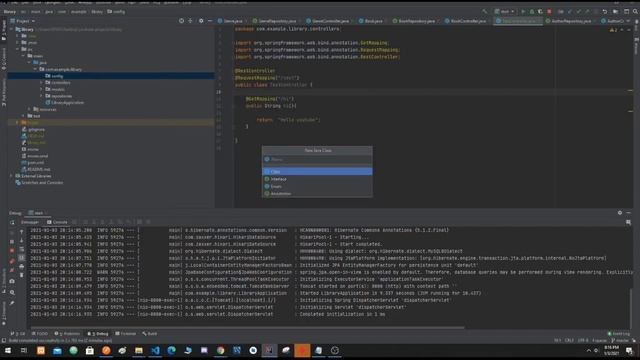Click the Undo/rollback arrow icon in toolbar
The width and height of the screenshot is (640, 360).
pos(605,11)
